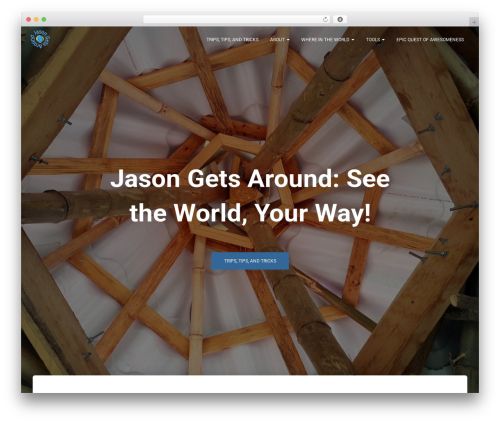Close the window with the red button
This screenshot has height=423, width=500.
tap(29, 19)
